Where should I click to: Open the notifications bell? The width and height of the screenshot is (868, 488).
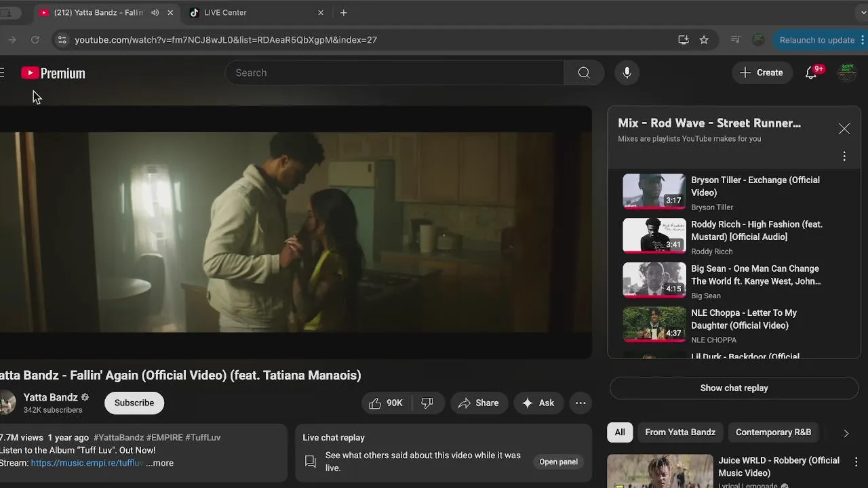[811, 73]
